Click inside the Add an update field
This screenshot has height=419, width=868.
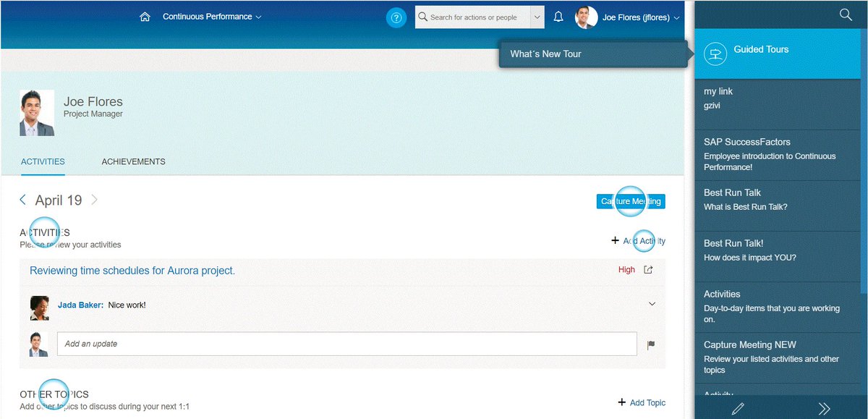pyautogui.click(x=289, y=343)
